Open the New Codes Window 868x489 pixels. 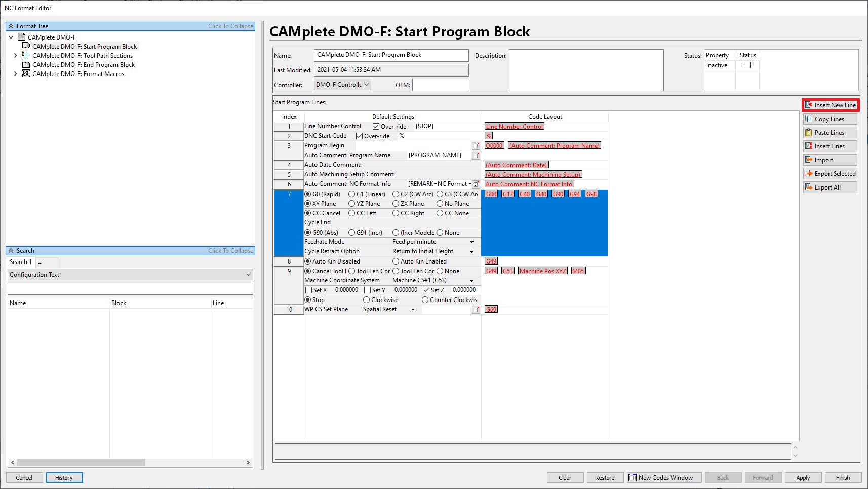pos(664,478)
